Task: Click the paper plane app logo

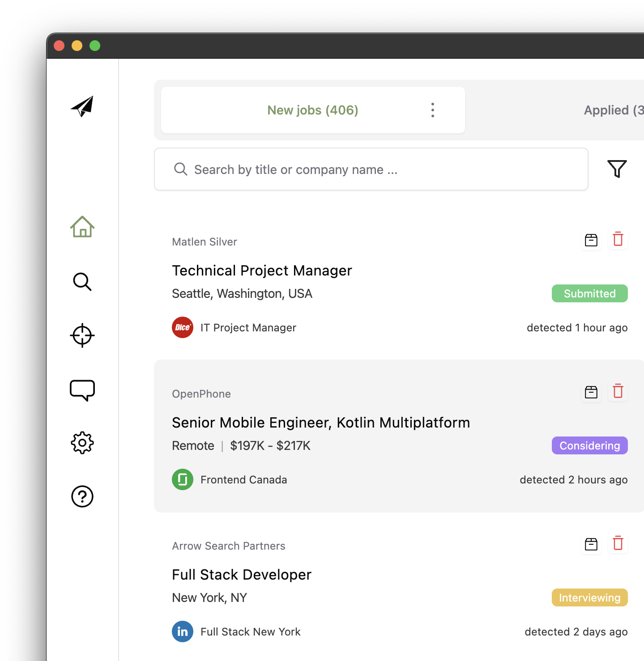Action: pyautogui.click(x=82, y=106)
